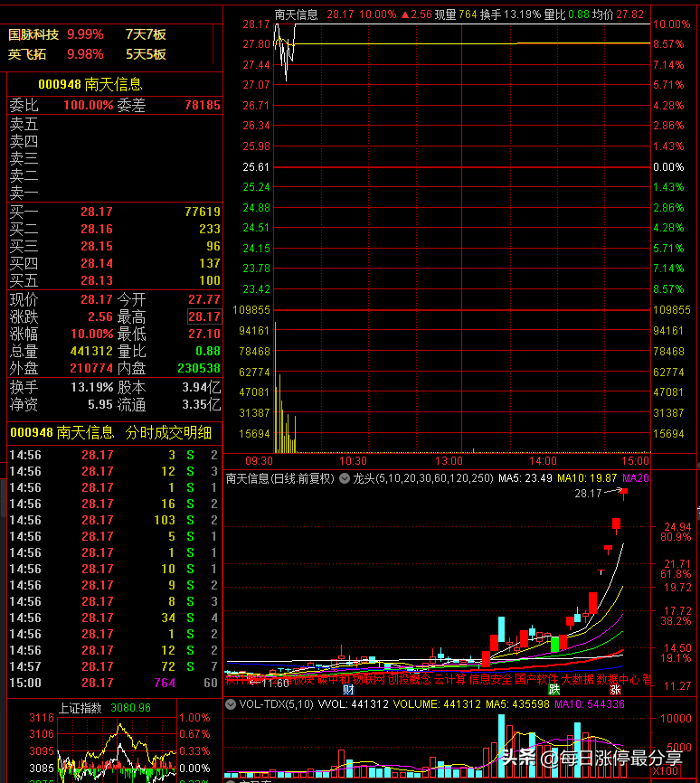The width and height of the screenshot is (700, 783).
Task: Click the MA10: 19.87 legend on K-line
Action: coord(587,478)
